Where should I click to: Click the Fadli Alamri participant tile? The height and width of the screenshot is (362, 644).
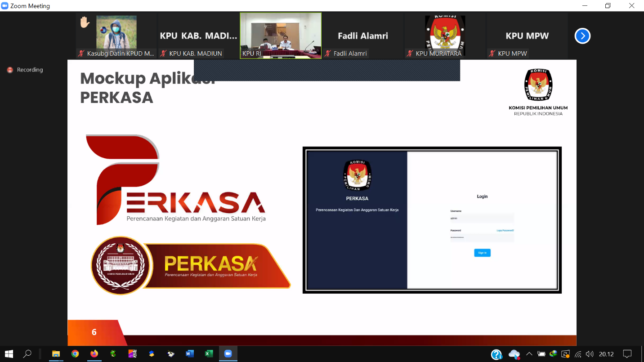362,36
